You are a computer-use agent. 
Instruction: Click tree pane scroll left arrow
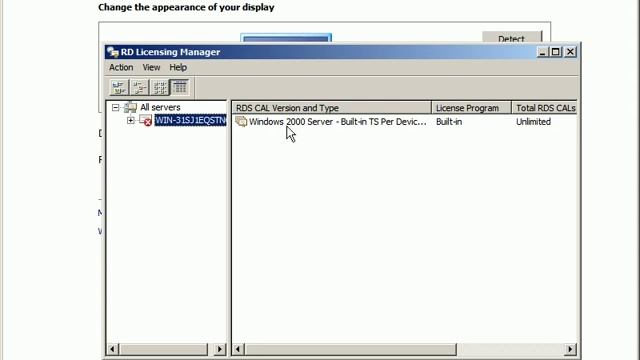[x=112, y=349]
